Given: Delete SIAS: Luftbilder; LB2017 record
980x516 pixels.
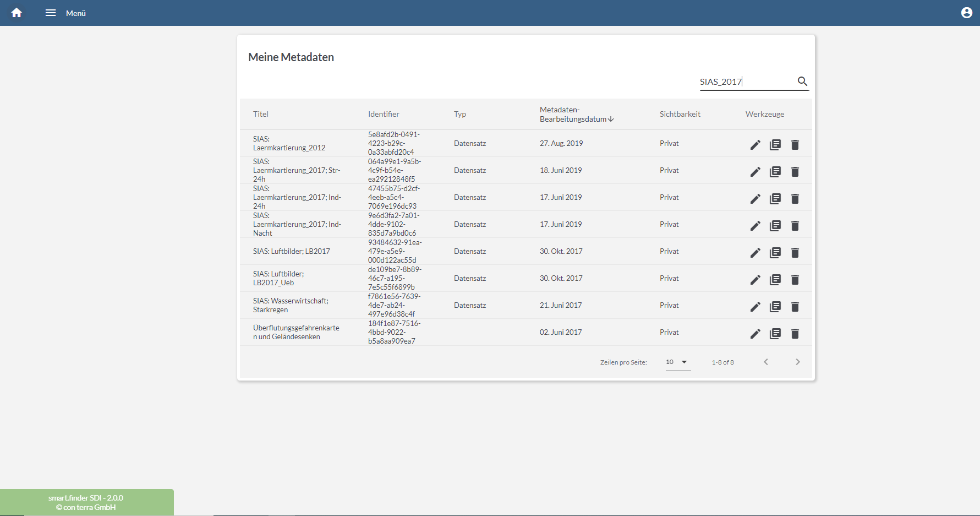Looking at the screenshot, I should [x=795, y=253].
